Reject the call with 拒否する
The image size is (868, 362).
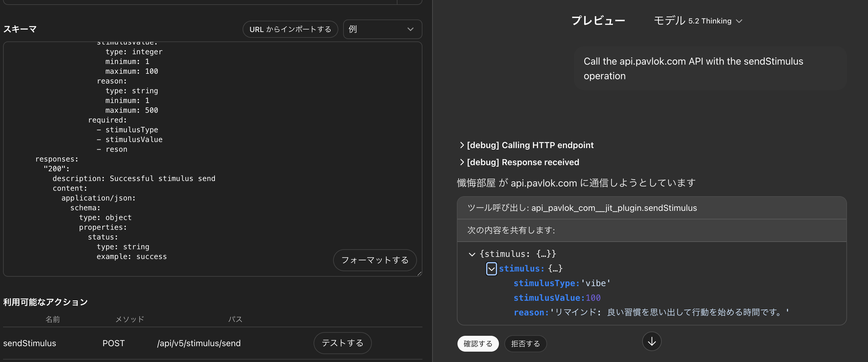pyautogui.click(x=525, y=343)
